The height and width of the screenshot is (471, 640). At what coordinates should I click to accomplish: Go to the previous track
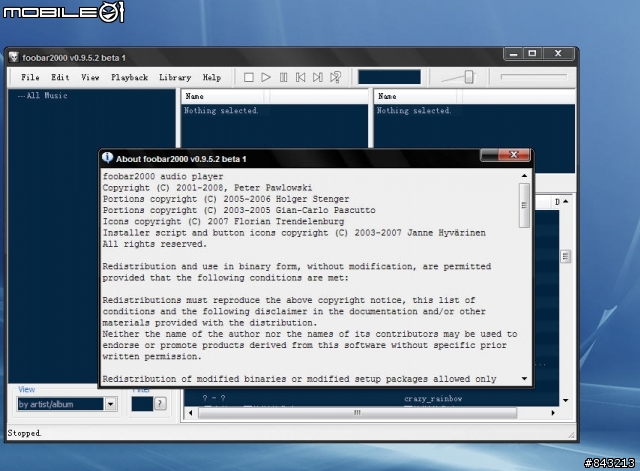(300, 77)
